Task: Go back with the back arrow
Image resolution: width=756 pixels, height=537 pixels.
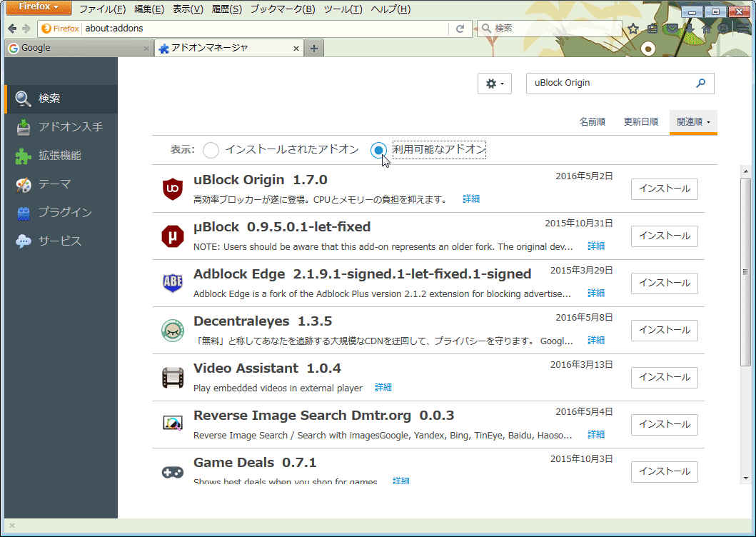Action: pos(12,29)
